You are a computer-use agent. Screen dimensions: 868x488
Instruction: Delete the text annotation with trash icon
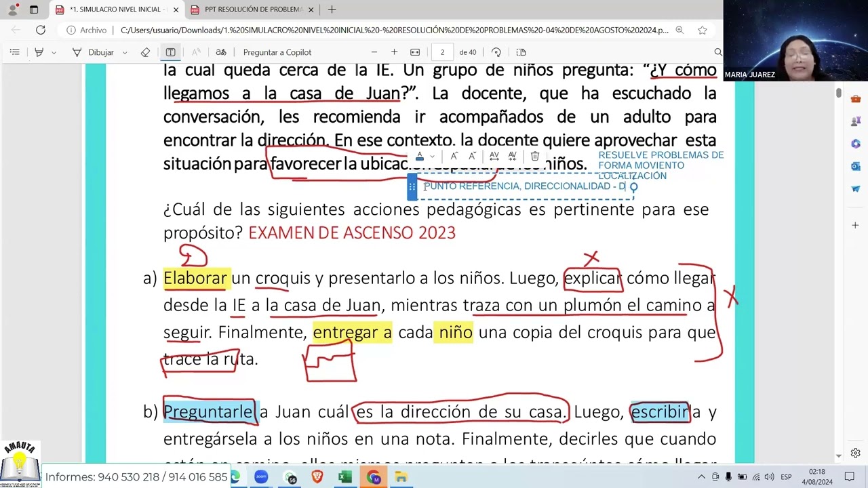tap(535, 156)
